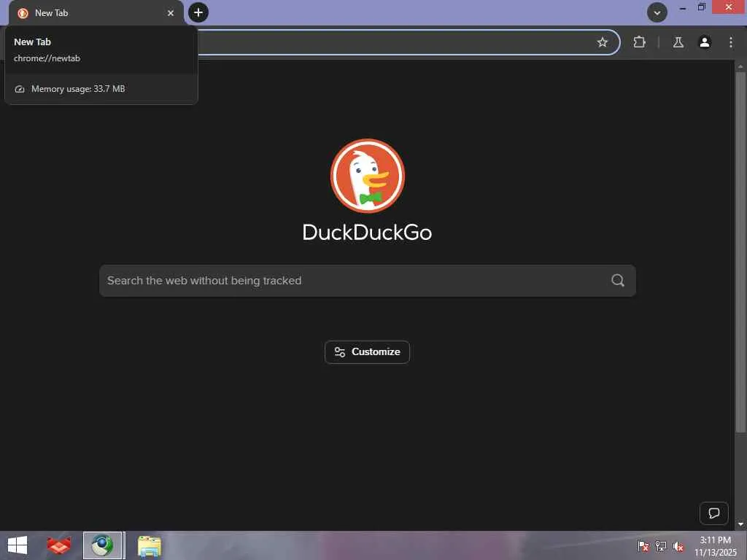This screenshot has width=747, height=560.
Task: Open the profile avatar menu
Action: (705, 42)
